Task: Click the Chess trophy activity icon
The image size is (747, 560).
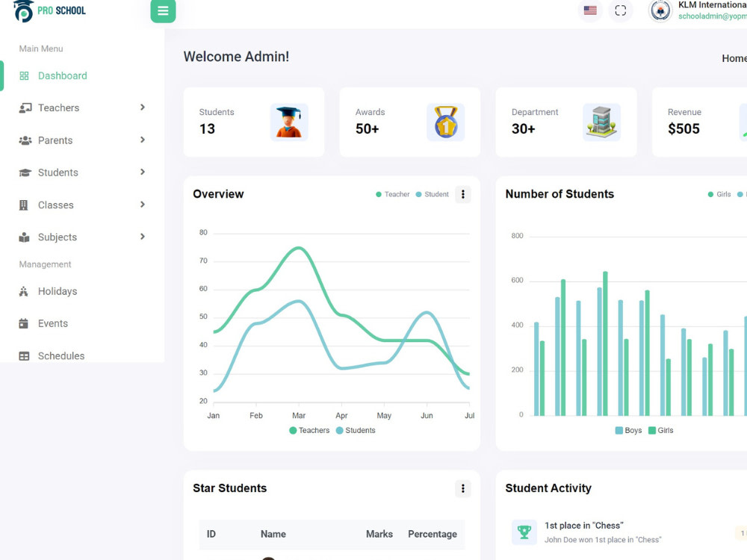Action: pyautogui.click(x=524, y=532)
